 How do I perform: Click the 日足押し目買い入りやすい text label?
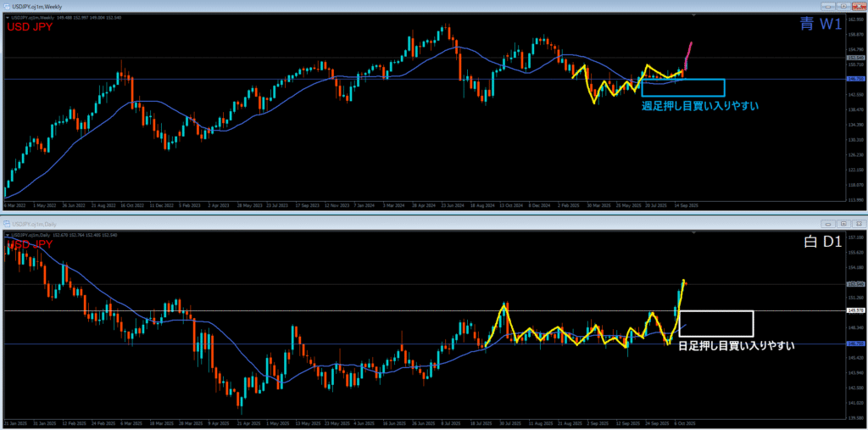(736, 346)
